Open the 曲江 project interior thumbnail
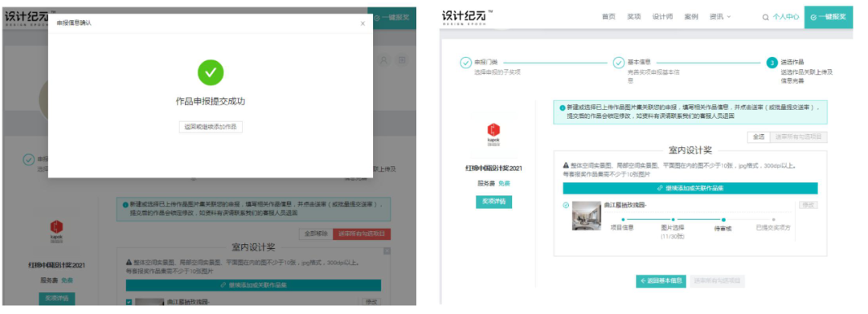Image resolution: width=868 pixels, height=314 pixels. point(587,215)
